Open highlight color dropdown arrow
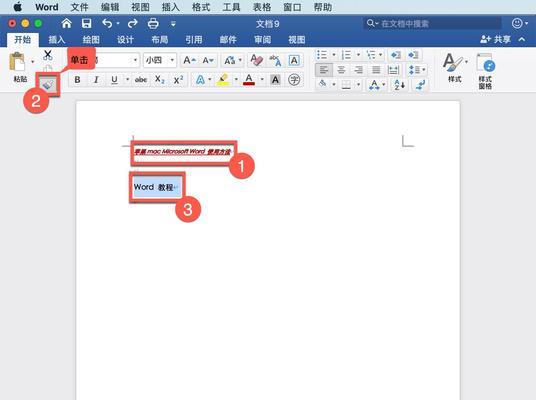This screenshot has width=536, height=400. click(x=236, y=80)
